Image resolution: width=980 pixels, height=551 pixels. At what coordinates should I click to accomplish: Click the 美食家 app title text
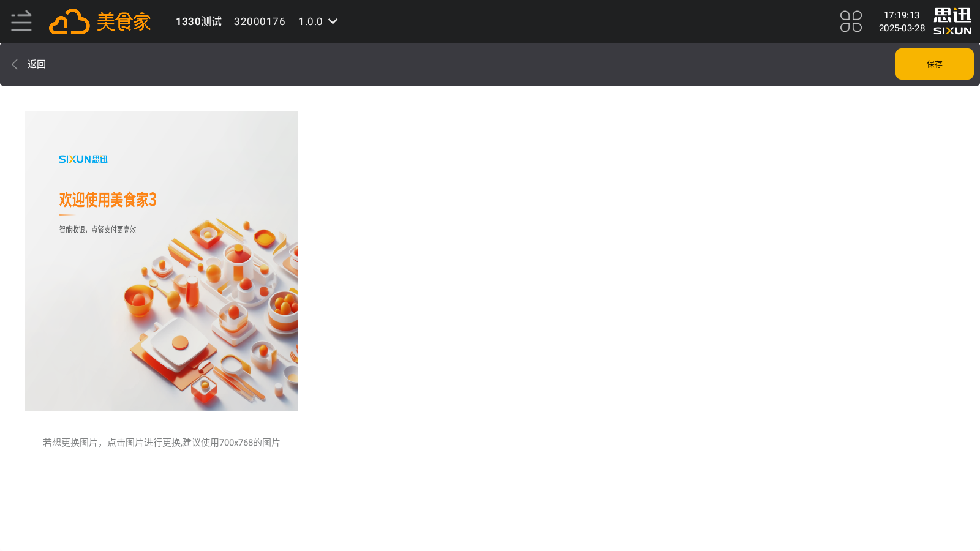(124, 22)
